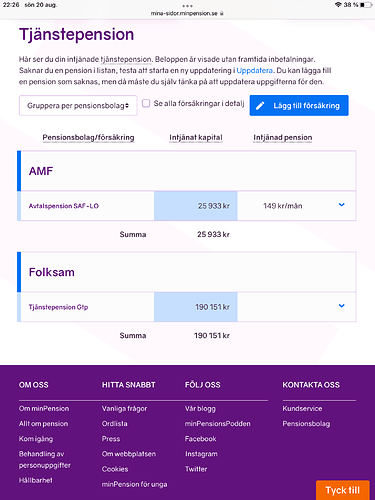Open the Avtalspension SAF-LO insurance link
Image resolution: width=375 pixels, height=500 pixels.
(x=64, y=206)
